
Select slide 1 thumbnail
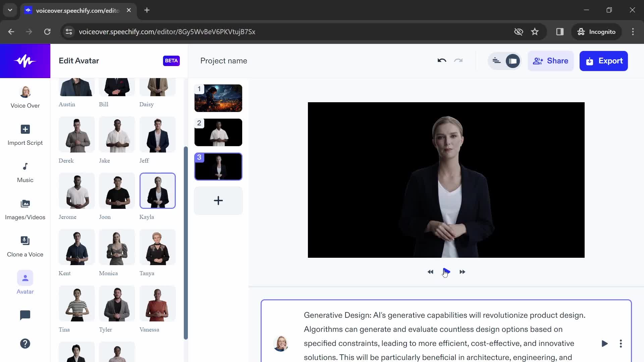(218, 98)
